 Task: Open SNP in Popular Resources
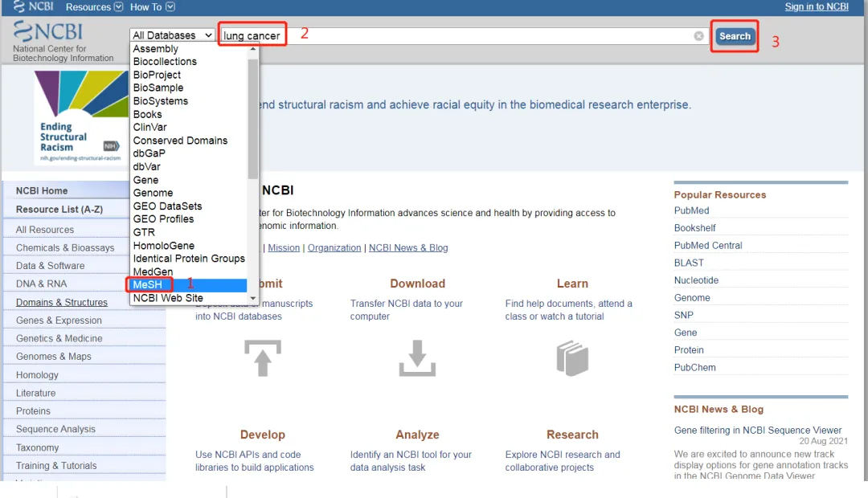683,315
